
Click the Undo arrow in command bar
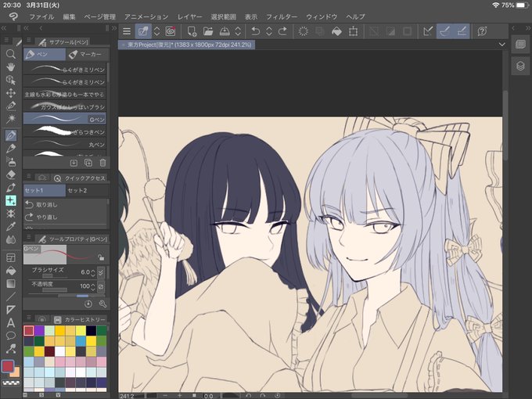(255, 31)
